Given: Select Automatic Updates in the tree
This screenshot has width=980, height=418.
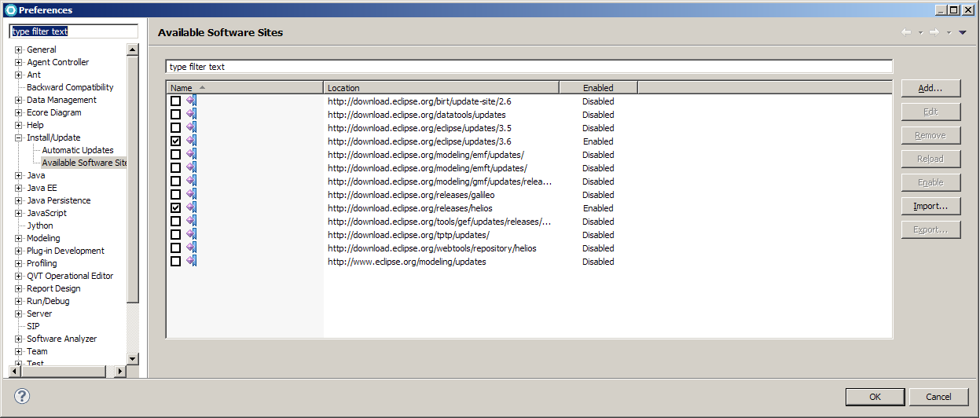Looking at the screenshot, I should (x=78, y=150).
